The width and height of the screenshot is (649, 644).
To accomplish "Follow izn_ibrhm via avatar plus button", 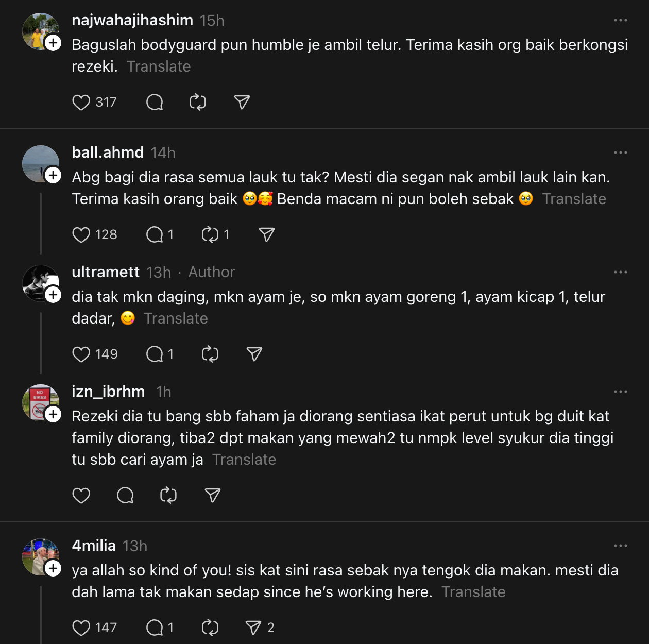I will (53, 414).
